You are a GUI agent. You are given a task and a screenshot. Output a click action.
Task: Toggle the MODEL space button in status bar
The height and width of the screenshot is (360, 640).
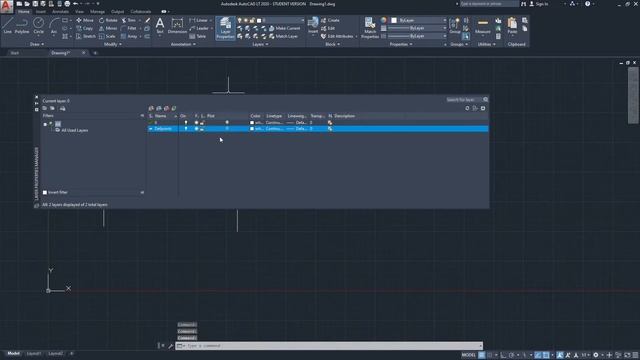[x=469, y=355]
